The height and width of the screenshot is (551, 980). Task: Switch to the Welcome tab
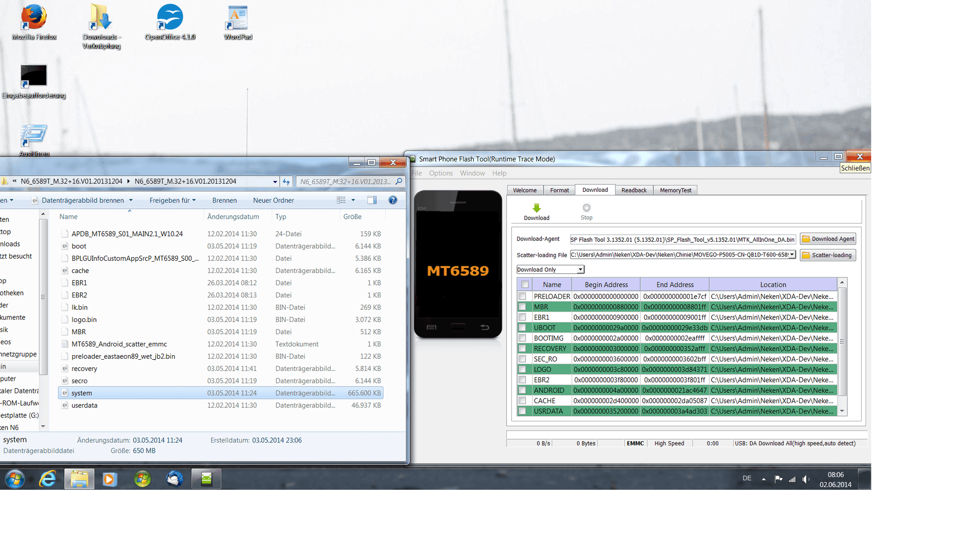point(525,190)
